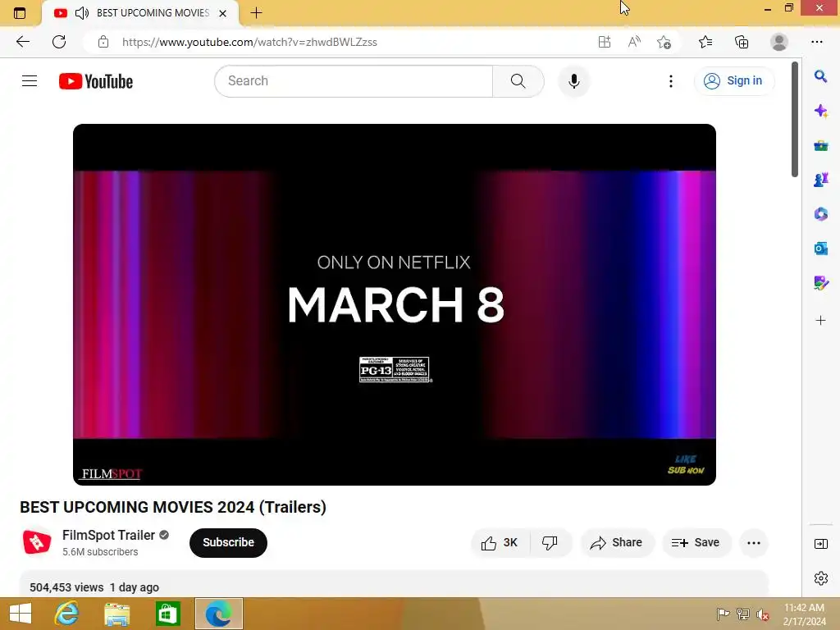Open the Favorites list
This screenshot has height=630, width=840.
(x=705, y=42)
